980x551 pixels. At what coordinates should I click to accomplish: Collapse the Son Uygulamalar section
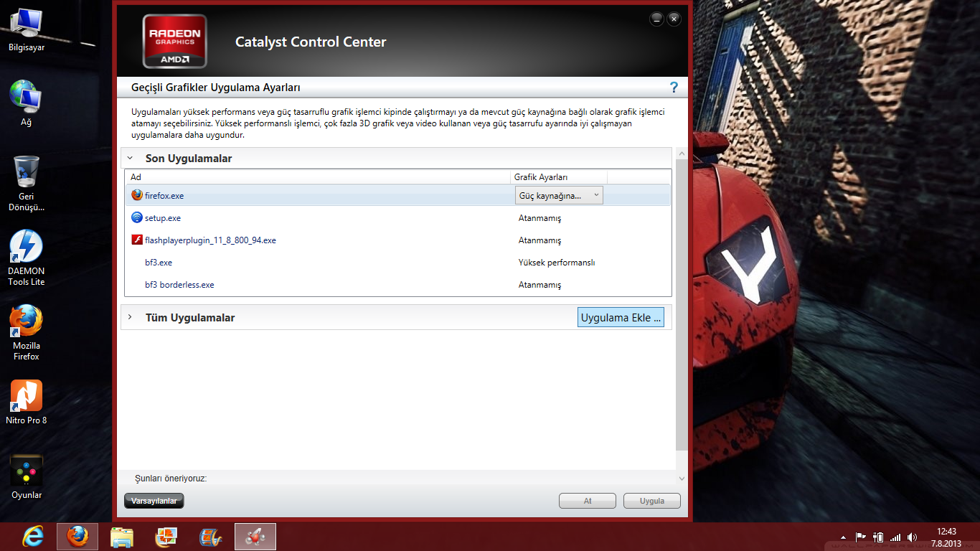coord(130,158)
